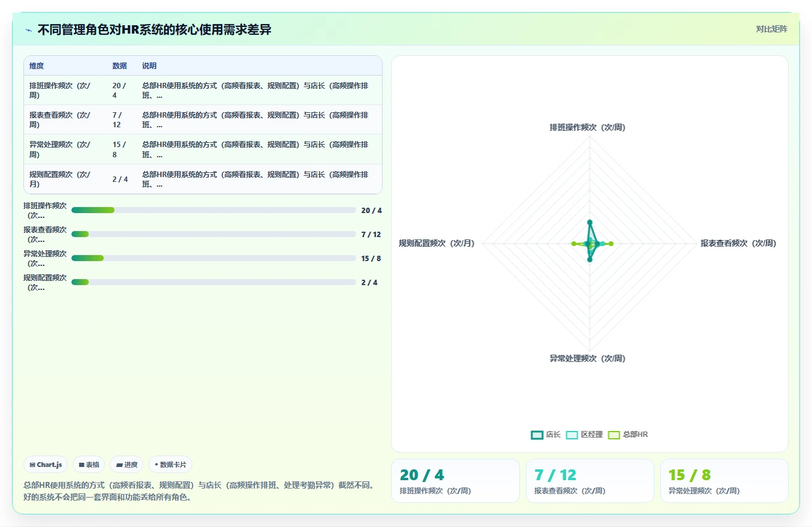Click the 20 / 4 progress bar value
812x527 pixels.
pyautogui.click(x=372, y=211)
